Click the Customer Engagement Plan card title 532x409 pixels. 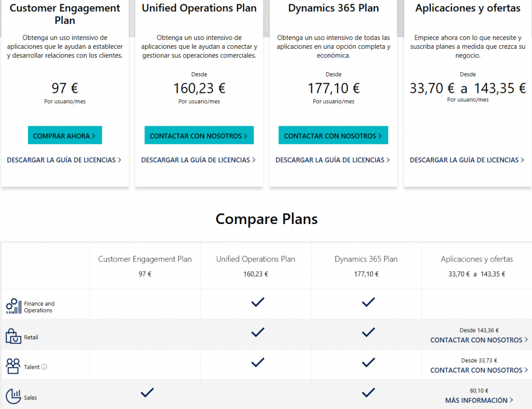click(x=65, y=14)
